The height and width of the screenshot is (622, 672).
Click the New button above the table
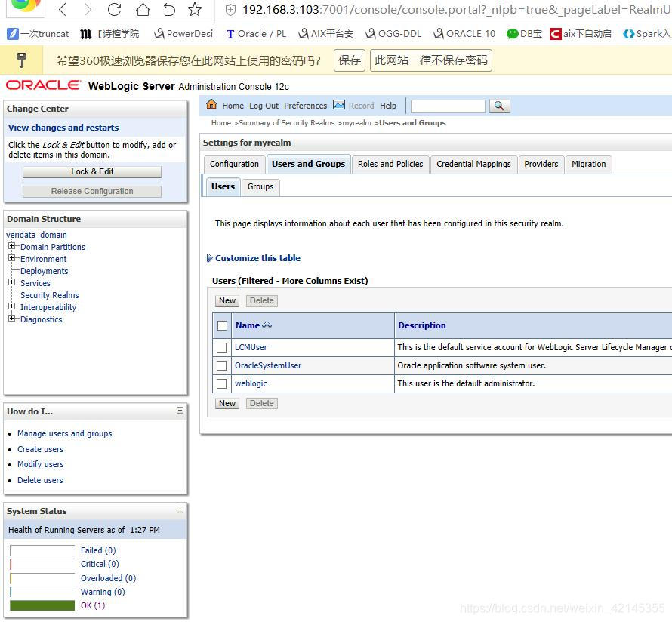pos(227,300)
